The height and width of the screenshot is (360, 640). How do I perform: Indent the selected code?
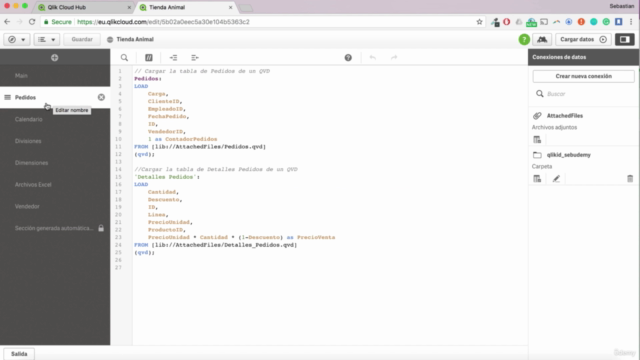(x=173, y=58)
